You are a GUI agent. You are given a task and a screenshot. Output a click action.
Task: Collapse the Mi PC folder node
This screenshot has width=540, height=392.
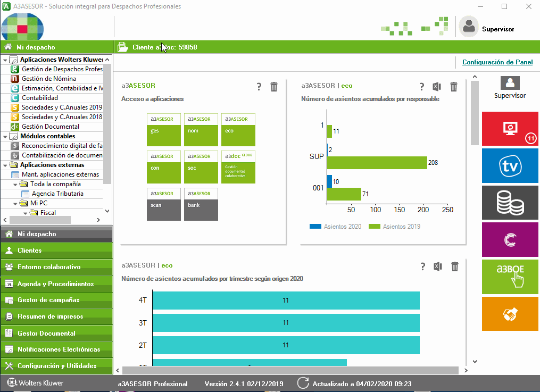(15, 204)
